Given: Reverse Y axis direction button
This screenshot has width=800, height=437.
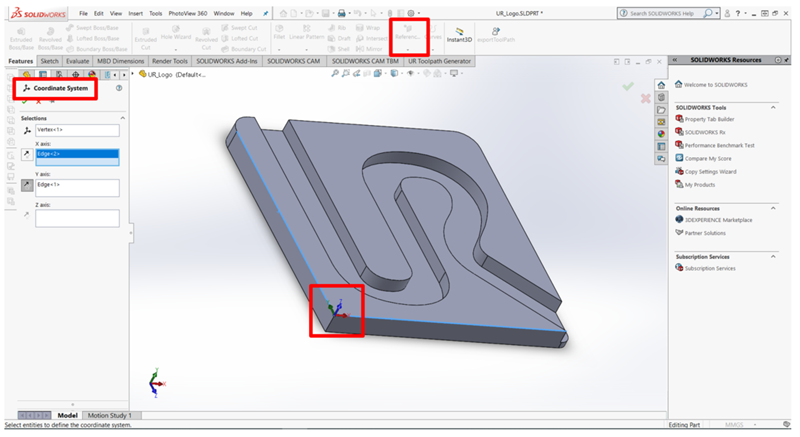Looking at the screenshot, I should [27, 185].
